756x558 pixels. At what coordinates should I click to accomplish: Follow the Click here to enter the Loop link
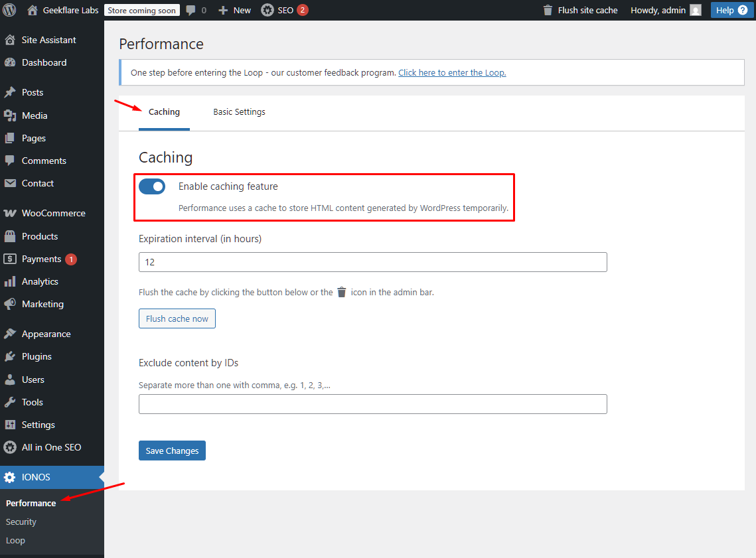tap(452, 72)
